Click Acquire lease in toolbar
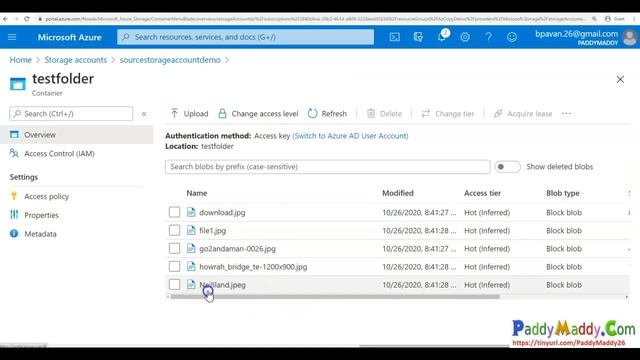The image size is (640, 360). (x=523, y=113)
